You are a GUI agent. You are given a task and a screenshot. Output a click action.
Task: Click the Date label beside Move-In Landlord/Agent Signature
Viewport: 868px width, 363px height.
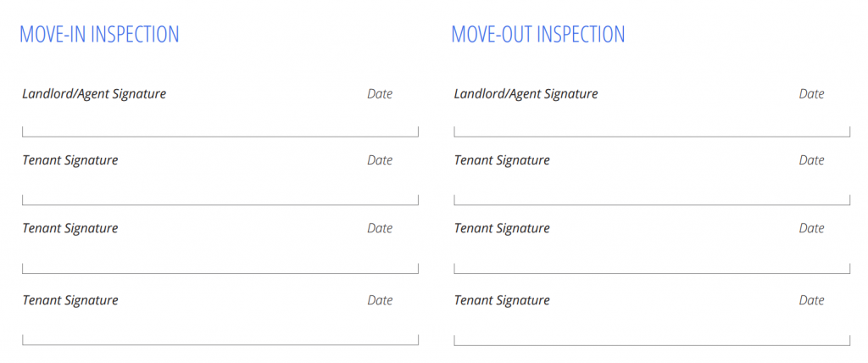tap(380, 94)
